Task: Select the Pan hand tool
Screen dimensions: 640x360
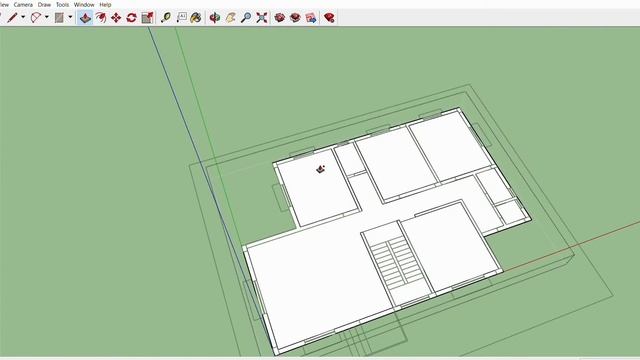Action: click(231, 18)
